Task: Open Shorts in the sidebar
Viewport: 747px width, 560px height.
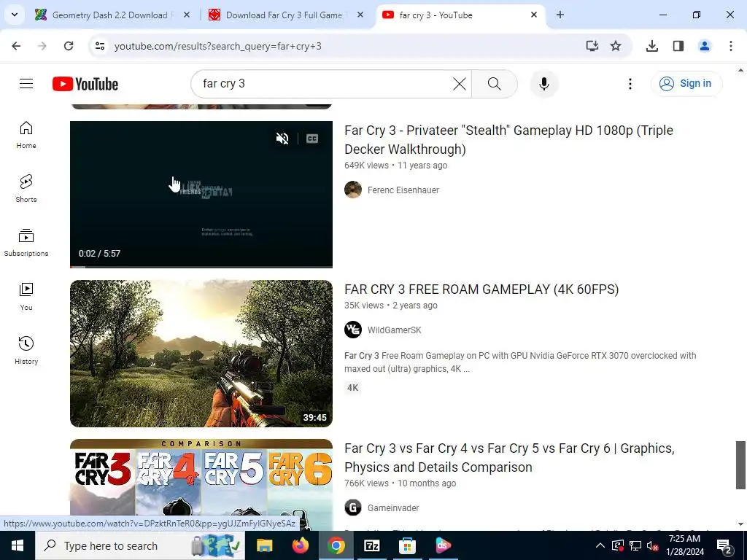Action: [x=26, y=189]
